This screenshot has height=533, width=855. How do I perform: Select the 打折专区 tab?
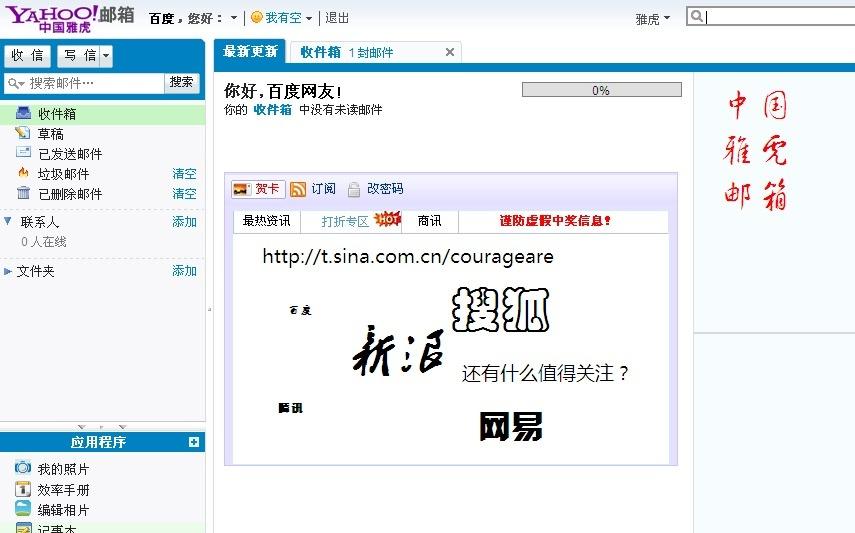coord(345,221)
